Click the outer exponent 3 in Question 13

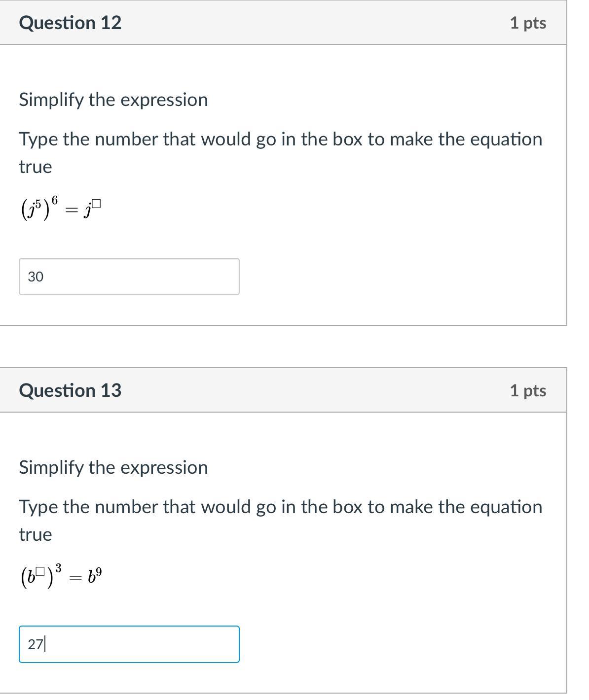pos(59,568)
